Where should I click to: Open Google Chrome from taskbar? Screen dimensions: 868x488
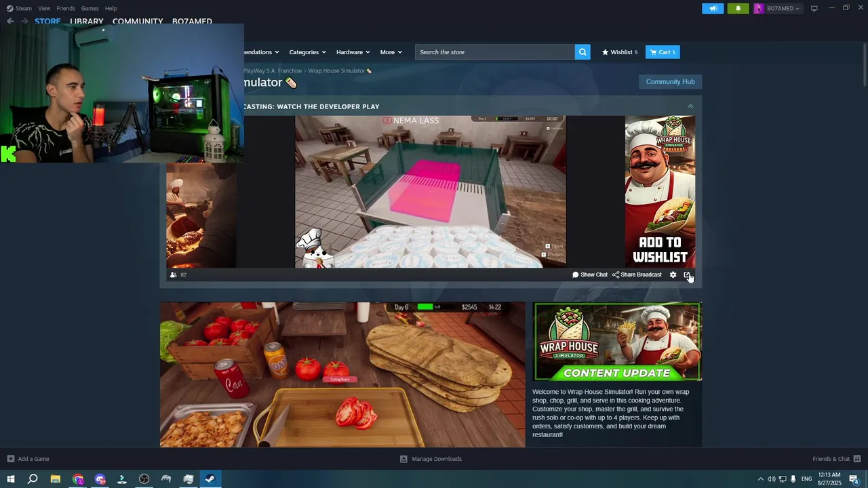pyautogui.click(x=77, y=479)
